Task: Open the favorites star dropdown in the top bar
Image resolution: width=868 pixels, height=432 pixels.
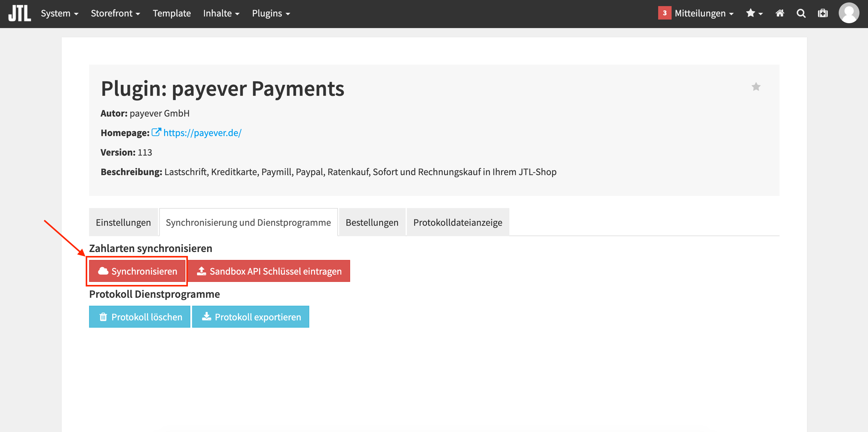Action: [754, 13]
